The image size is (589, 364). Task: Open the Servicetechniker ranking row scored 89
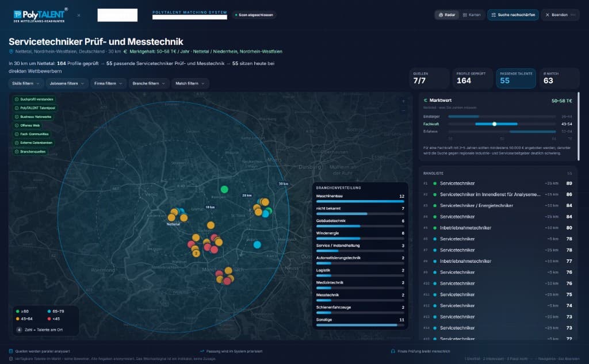pos(498,183)
